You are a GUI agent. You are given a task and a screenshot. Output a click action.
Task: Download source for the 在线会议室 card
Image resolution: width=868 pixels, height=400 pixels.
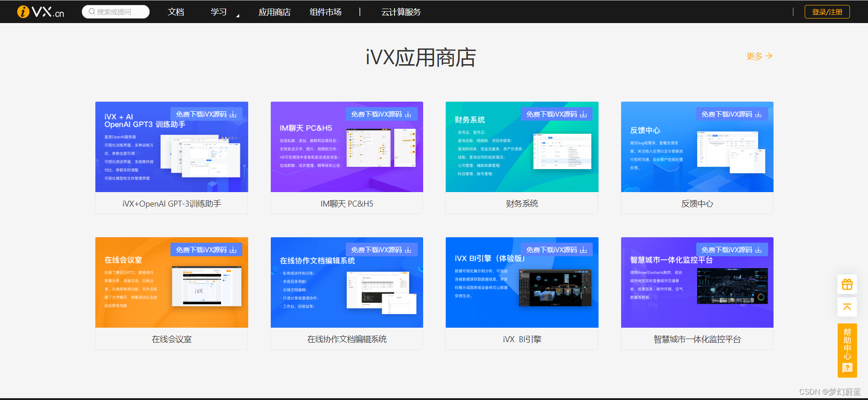pos(206,249)
